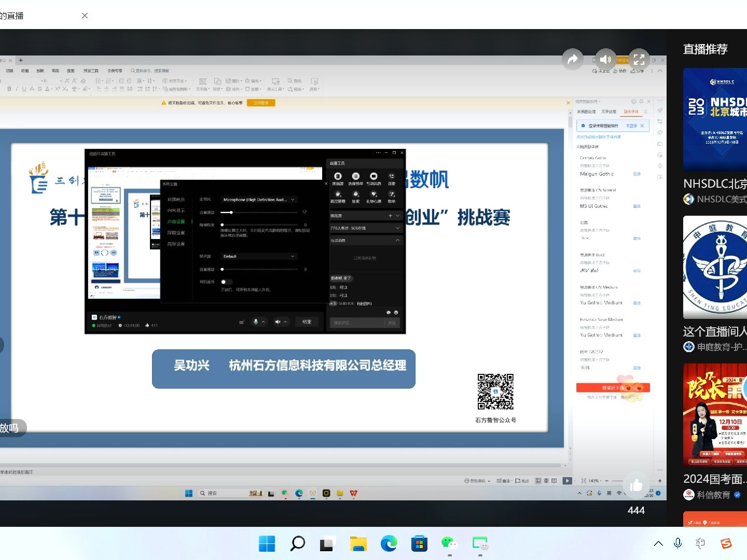Screen dimensions: 747x560
Task: Switch to slide sorter view in WPS
Action: pos(546,481)
